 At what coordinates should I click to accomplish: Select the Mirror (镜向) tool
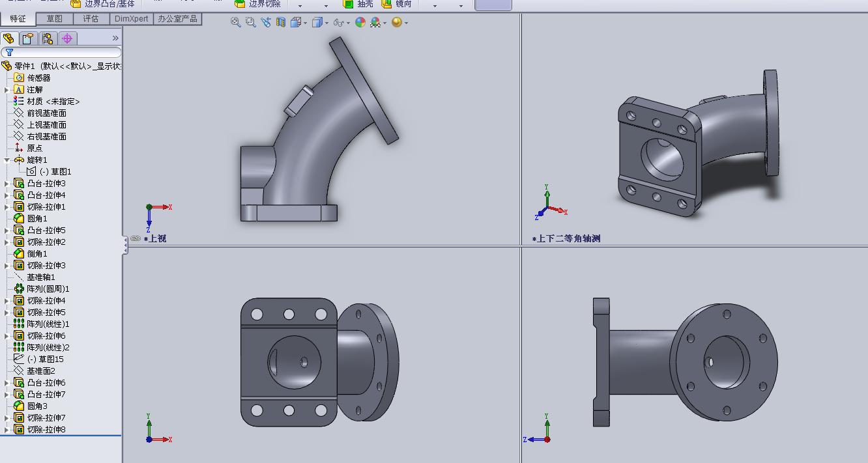396,3
